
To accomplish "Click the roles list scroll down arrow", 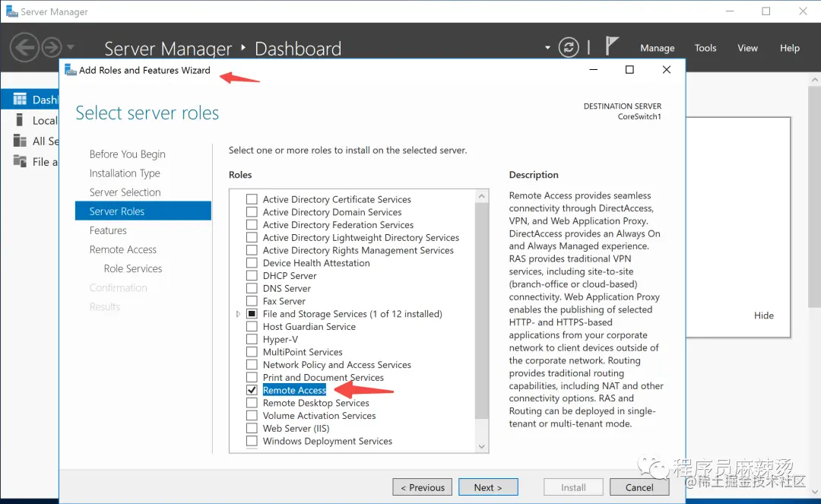I will (x=482, y=446).
